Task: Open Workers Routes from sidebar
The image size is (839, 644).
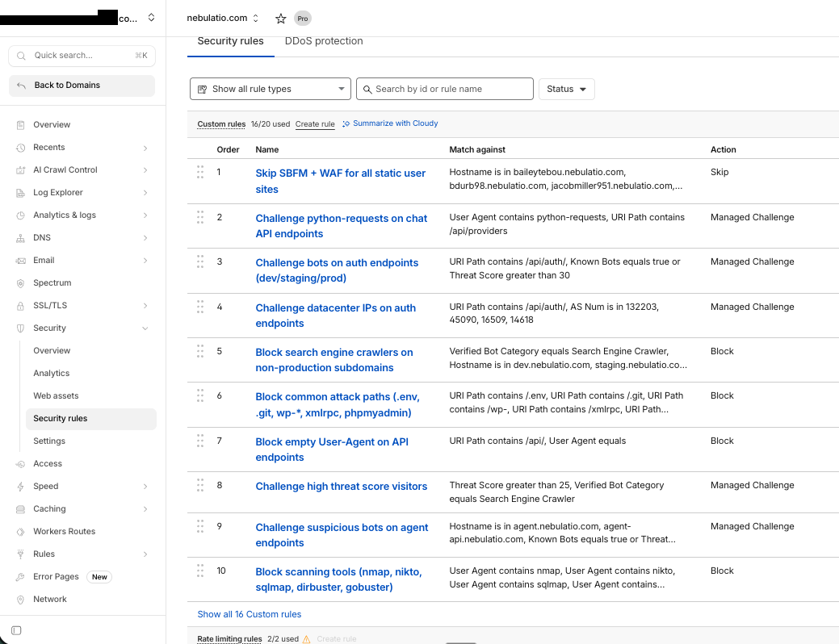Action: (x=65, y=531)
